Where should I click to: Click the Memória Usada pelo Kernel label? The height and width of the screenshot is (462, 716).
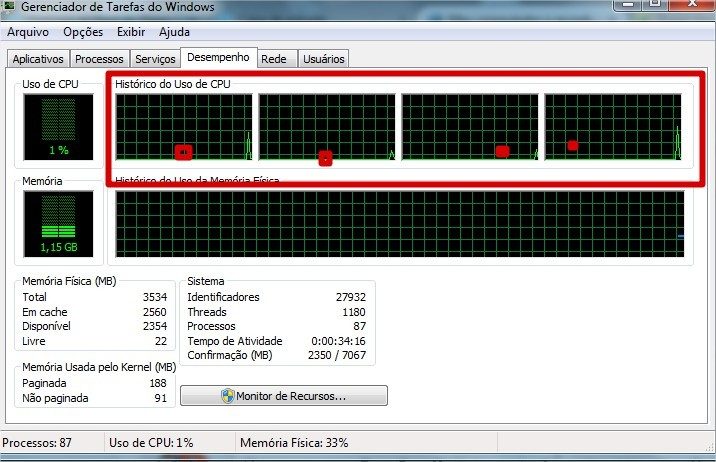pyautogui.click(x=99, y=368)
